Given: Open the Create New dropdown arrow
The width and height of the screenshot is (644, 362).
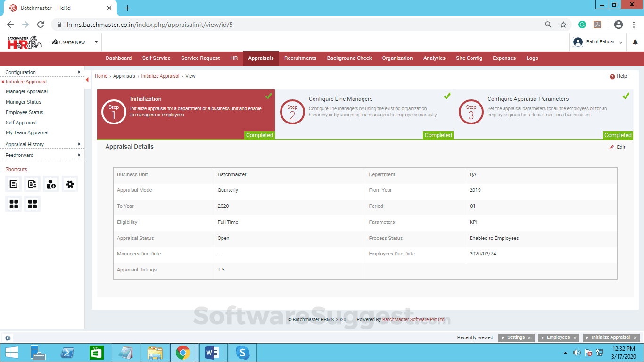Looking at the screenshot, I should (x=96, y=42).
